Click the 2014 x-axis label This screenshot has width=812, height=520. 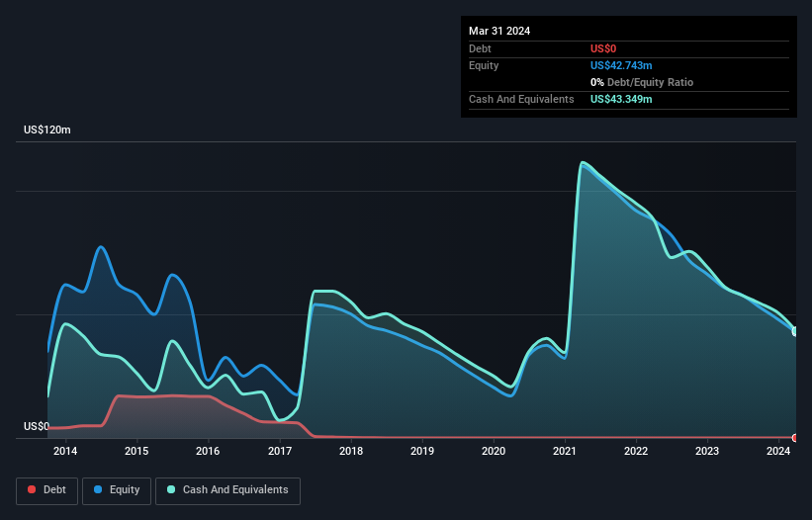[65, 451]
